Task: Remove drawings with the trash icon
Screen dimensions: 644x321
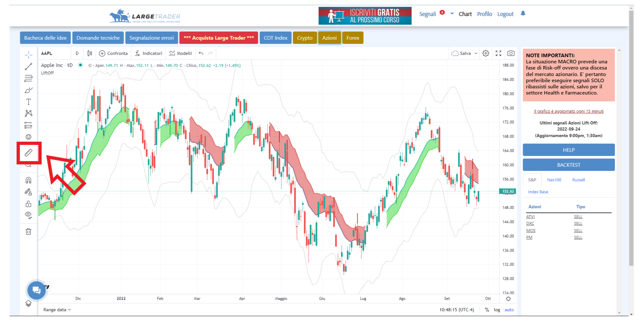Action: tap(29, 232)
